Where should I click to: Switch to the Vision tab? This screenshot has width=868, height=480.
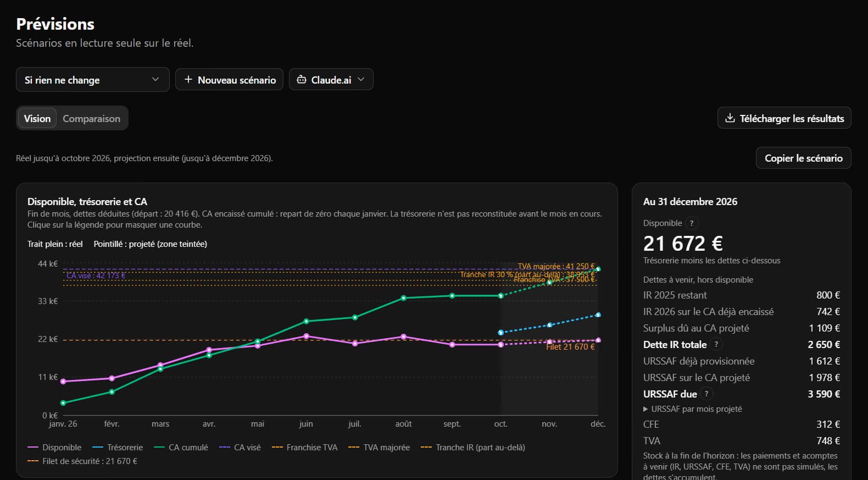(37, 118)
